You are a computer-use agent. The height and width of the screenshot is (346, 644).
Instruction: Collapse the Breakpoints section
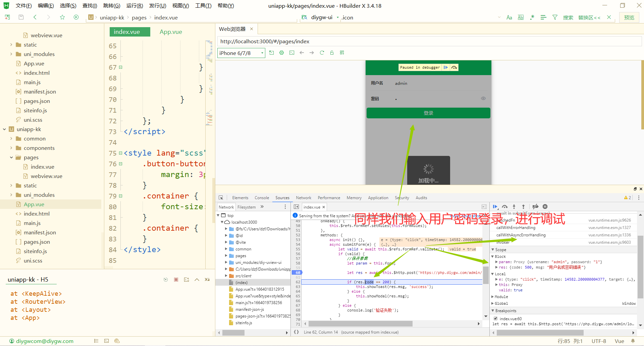click(x=493, y=311)
